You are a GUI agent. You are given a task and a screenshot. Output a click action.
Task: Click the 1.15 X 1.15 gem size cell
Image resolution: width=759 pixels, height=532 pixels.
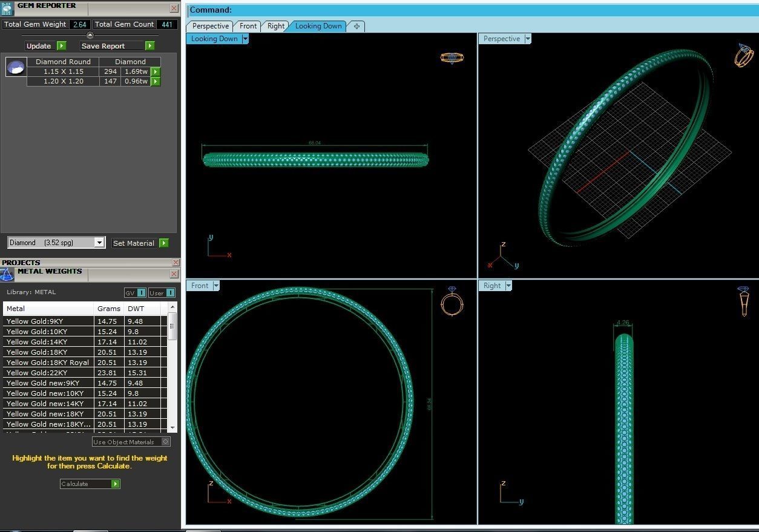point(63,71)
